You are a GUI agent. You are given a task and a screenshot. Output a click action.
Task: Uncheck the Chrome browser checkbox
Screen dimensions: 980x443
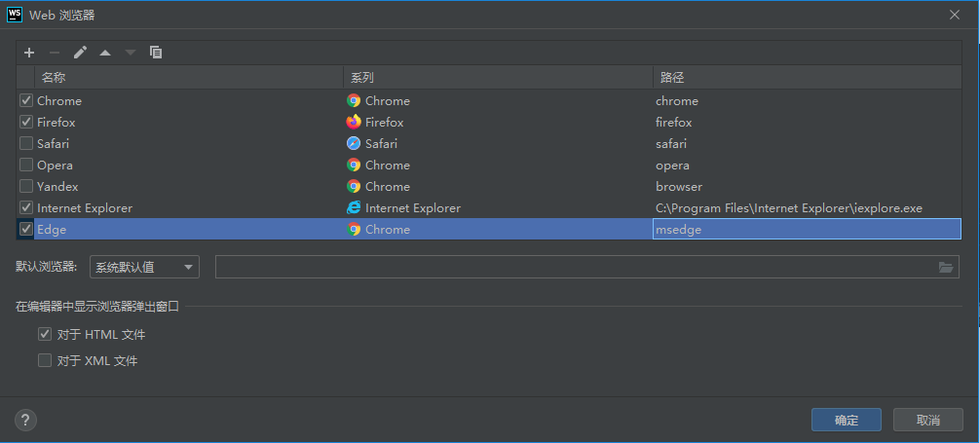tap(26, 100)
